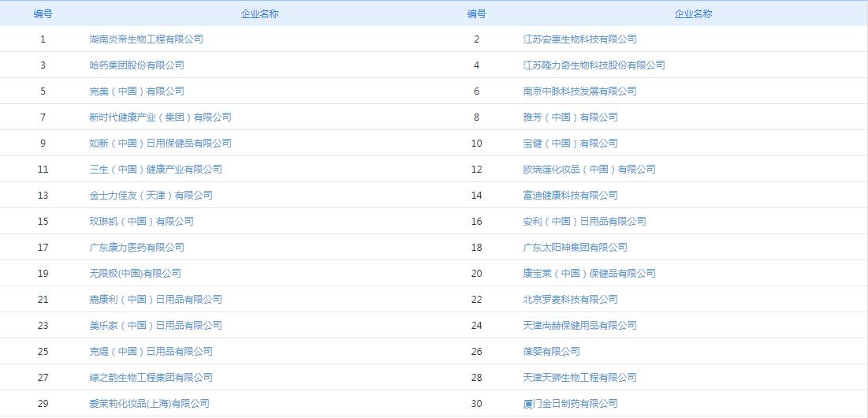Open 金士力佳友（天津）有限公司
The image size is (868, 418).
tap(151, 196)
